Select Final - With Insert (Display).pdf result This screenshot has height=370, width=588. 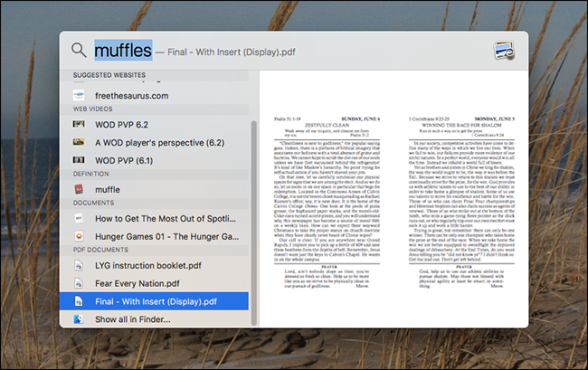154,301
